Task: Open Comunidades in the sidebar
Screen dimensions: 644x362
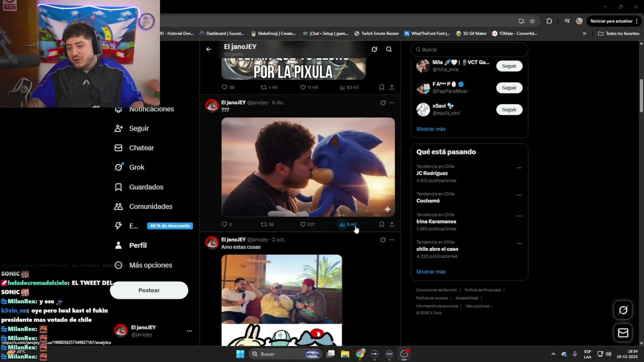Action: tap(143, 207)
